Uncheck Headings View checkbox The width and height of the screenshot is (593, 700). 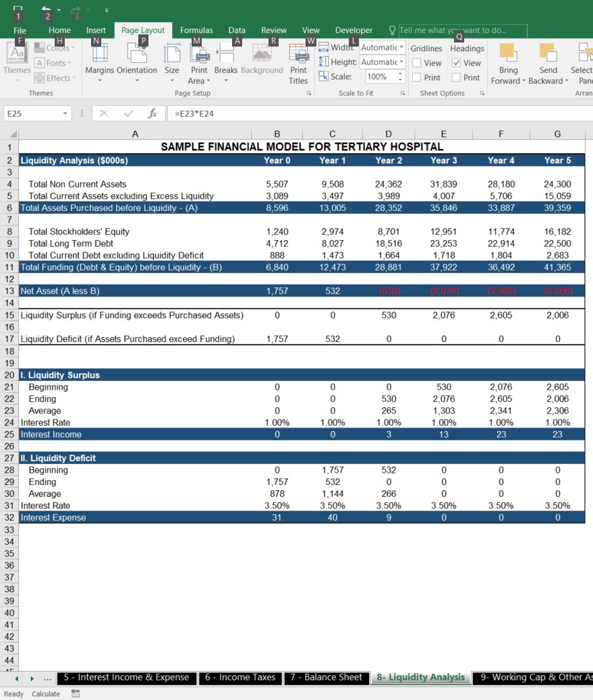456,63
